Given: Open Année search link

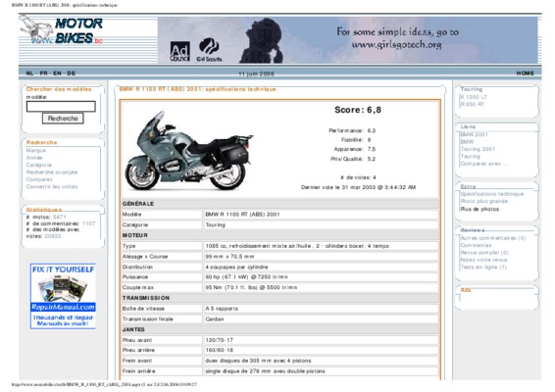Looking at the screenshot, I should pyautogui.click(x=34, y=158).
